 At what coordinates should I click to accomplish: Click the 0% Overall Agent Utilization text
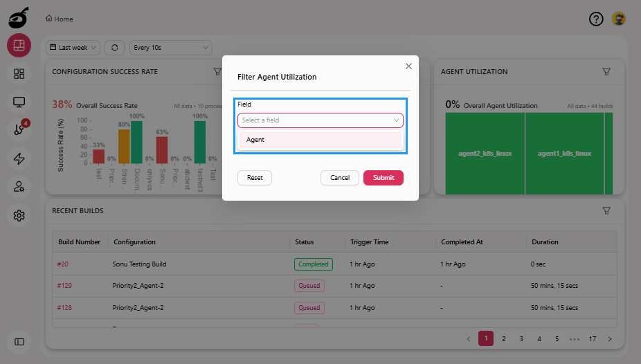pyautogui.click(x=491, y=105)
